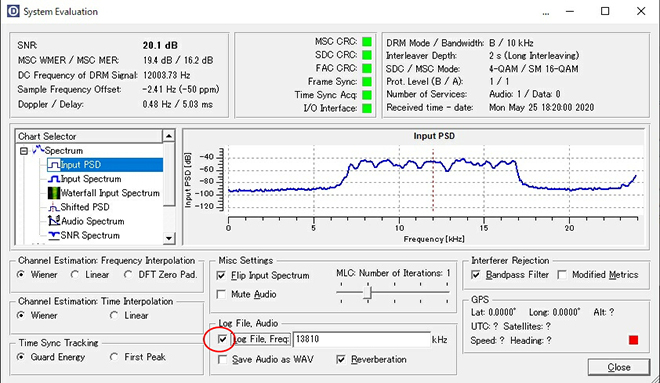Open the Input Spectrum chart icon
The image size is (660, 383).
[x=54, y=179]
